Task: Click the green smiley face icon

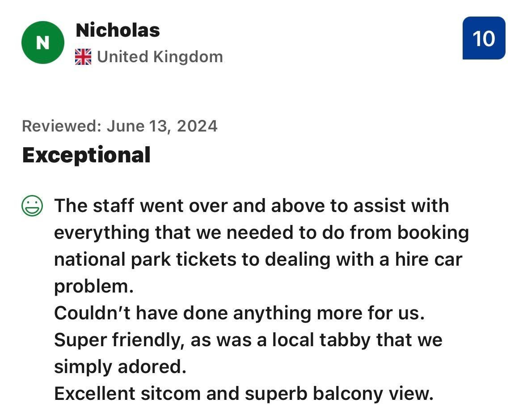Action: coord(32,206)
